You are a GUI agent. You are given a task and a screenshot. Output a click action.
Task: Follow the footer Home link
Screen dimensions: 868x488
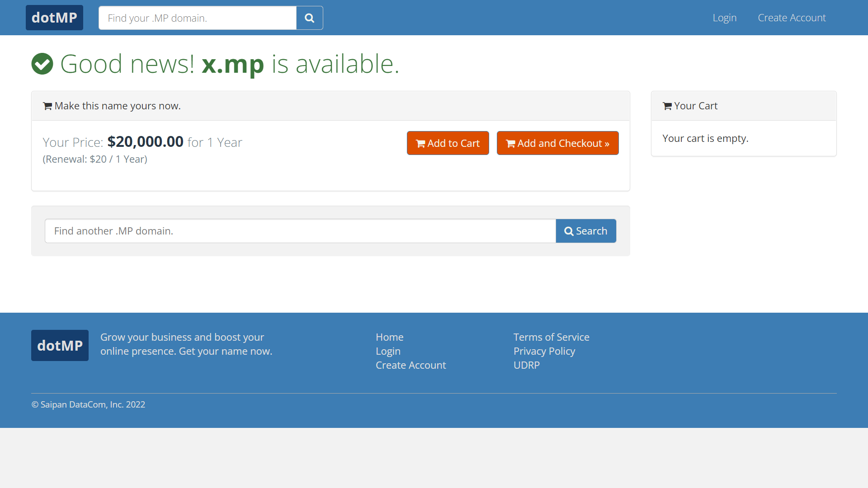(x=389, y=337)
